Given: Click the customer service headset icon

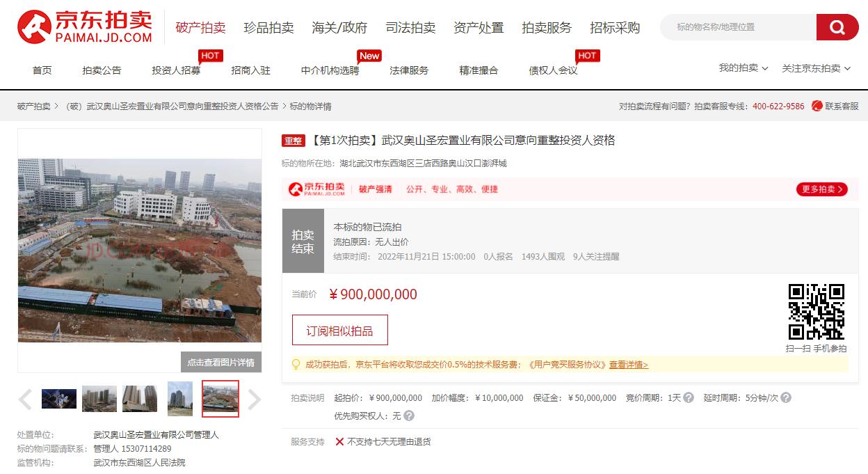Looking at the screenshot, I should coord(815,106).
